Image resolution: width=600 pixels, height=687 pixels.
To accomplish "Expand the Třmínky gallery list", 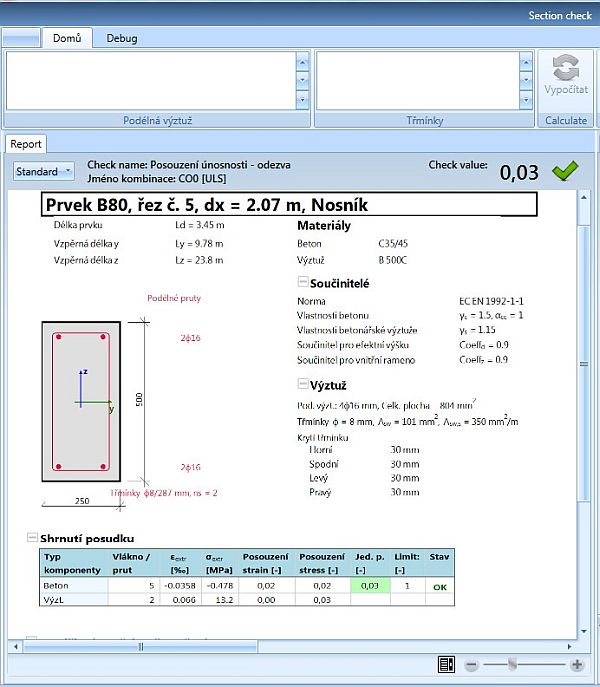I will point(525,100).
